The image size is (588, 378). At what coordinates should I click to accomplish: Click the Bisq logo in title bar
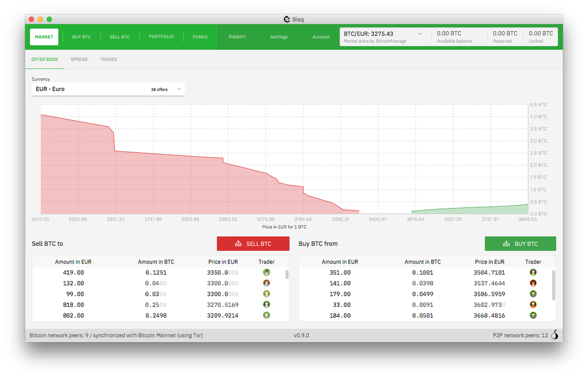click(287, 19)
